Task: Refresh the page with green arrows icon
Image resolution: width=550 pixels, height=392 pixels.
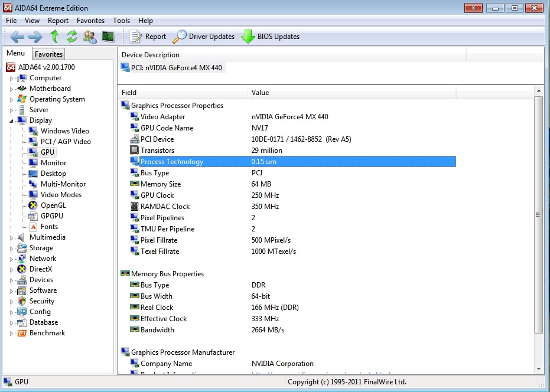Action: tap(72, 37)
